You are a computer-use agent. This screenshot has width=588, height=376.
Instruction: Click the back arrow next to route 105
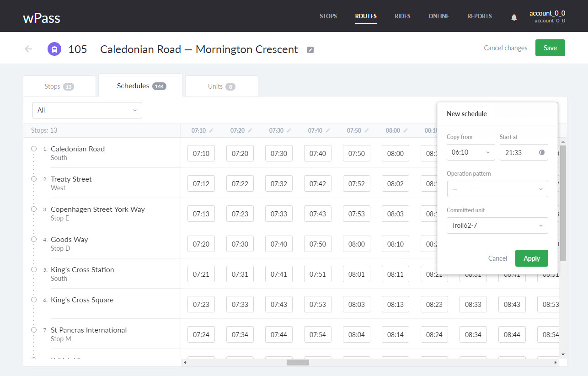[29, 49]
